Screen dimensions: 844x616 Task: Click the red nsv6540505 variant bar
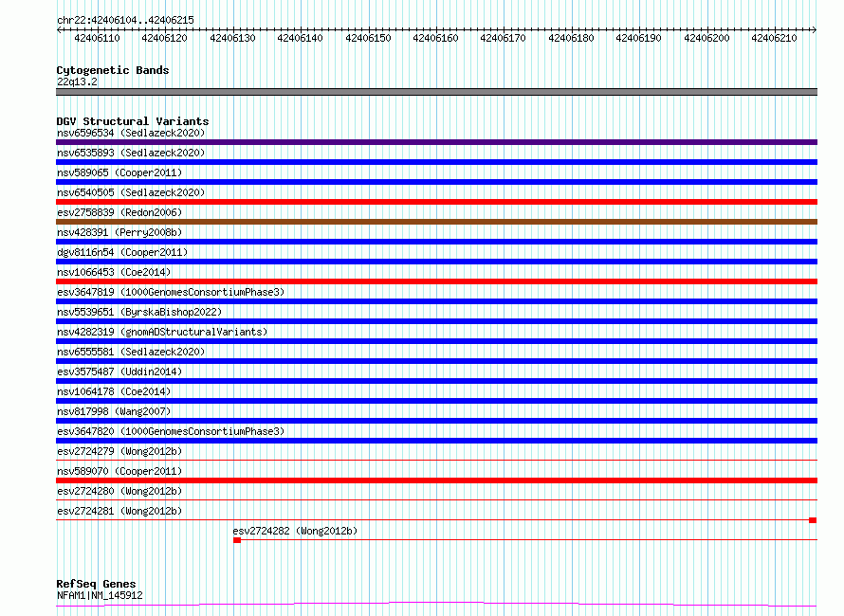click(436, 202)
